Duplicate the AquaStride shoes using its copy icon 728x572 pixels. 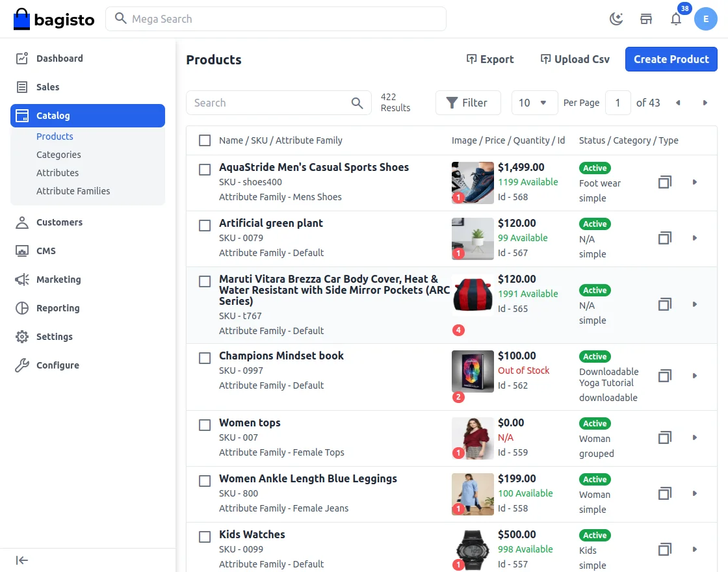pos(664,182)
